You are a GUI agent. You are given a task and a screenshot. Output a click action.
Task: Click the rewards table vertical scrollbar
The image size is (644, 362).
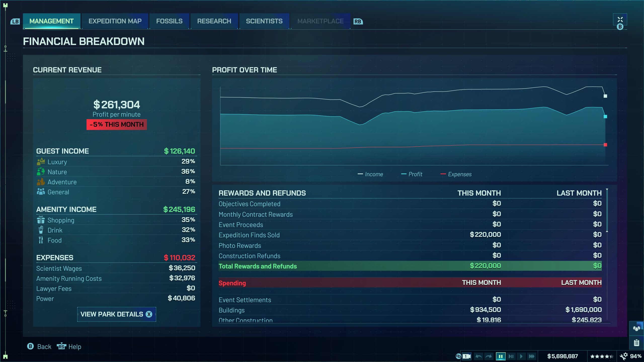click(607, 210)
